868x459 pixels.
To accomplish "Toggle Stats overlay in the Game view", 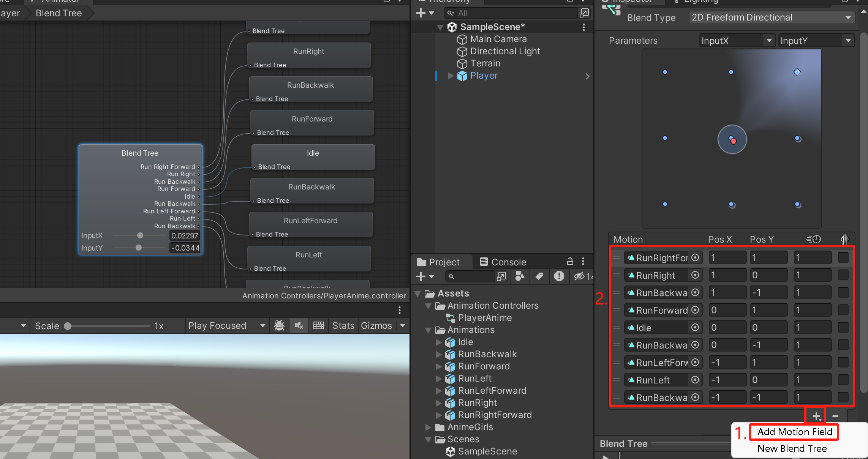I will [343, 325].
